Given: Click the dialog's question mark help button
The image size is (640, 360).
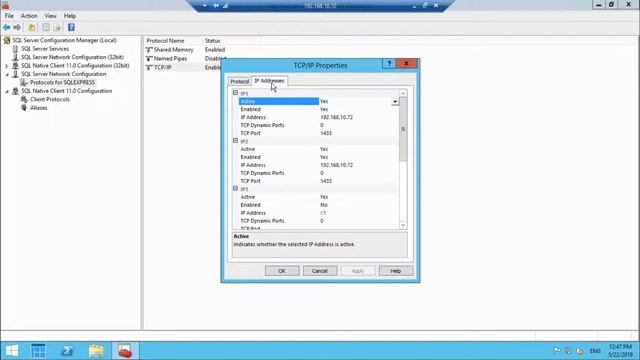Looking at the screenshot, I should [389, 64].
